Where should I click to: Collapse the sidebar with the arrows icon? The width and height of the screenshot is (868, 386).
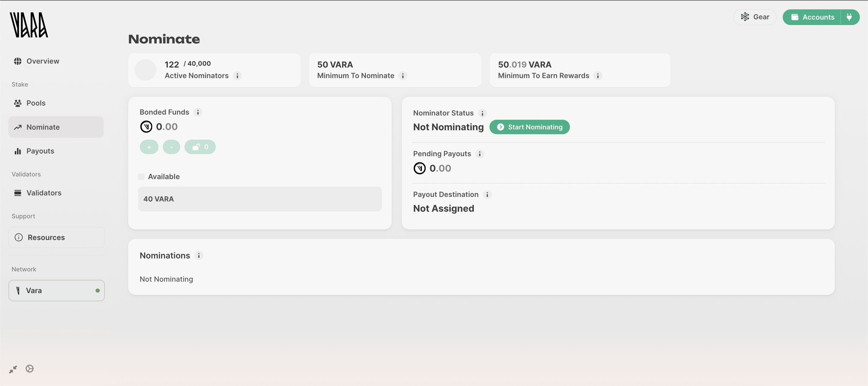tap(13, 369)
